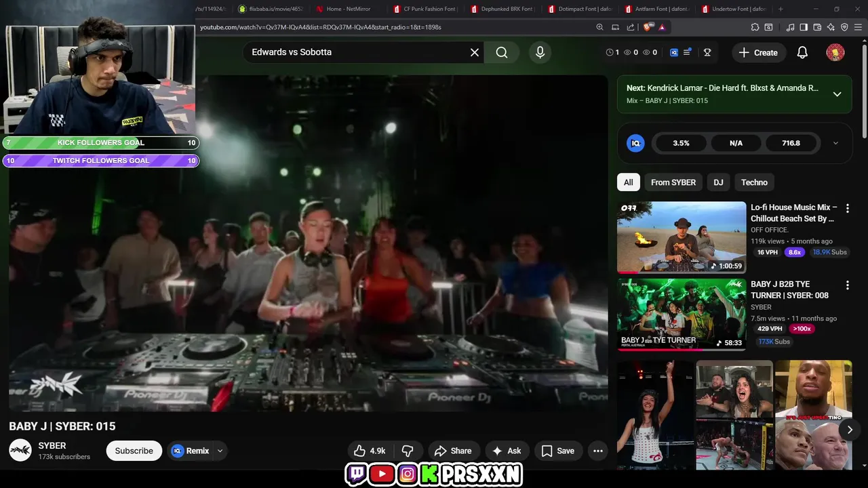868x488 pixels.
Task: Dislike the video with the thumbs-down button
Action: (x=408, y=451)
